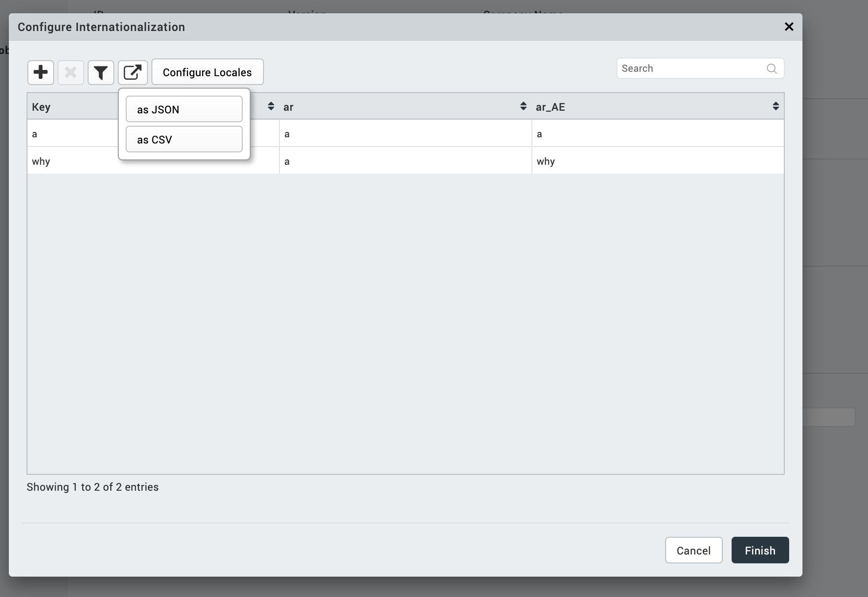The height and width of the screenshot is (597, 868).
Task: Sort by the ar column arrows
Action: (x=523, y=106)
